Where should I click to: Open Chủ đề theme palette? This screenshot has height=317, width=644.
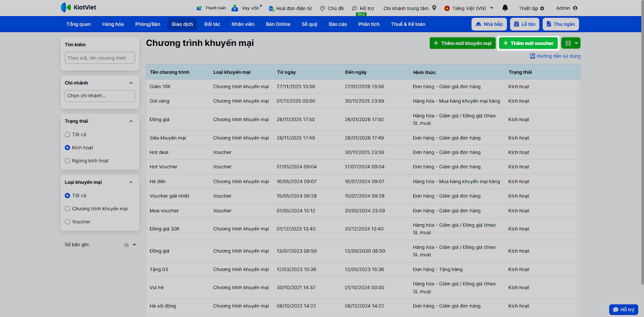point(322,8)
